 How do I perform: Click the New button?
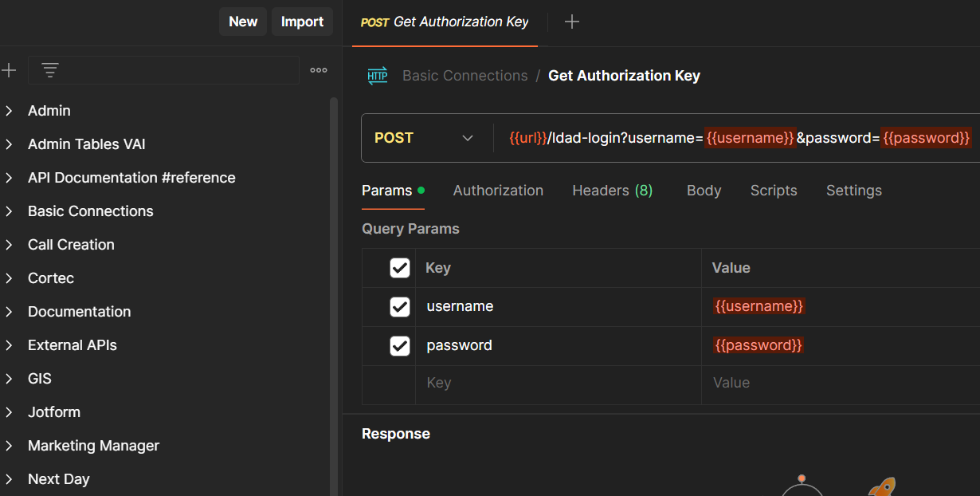[243, 22]
